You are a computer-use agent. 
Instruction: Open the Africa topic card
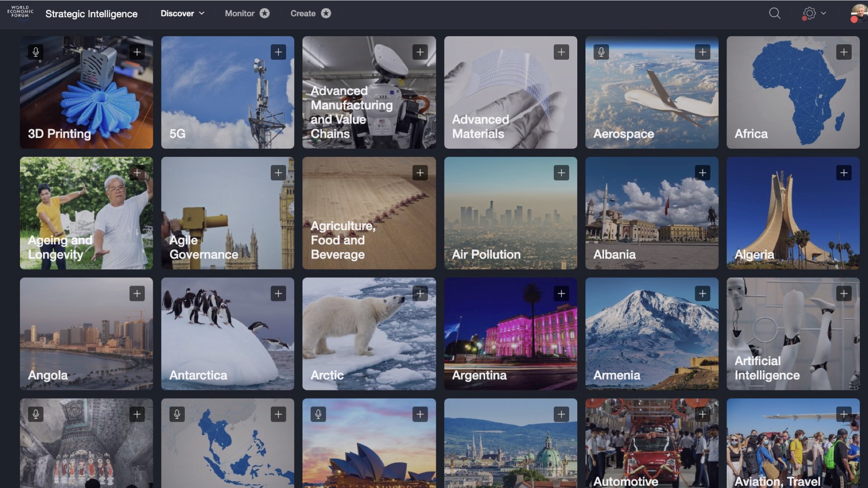[793, 93]
